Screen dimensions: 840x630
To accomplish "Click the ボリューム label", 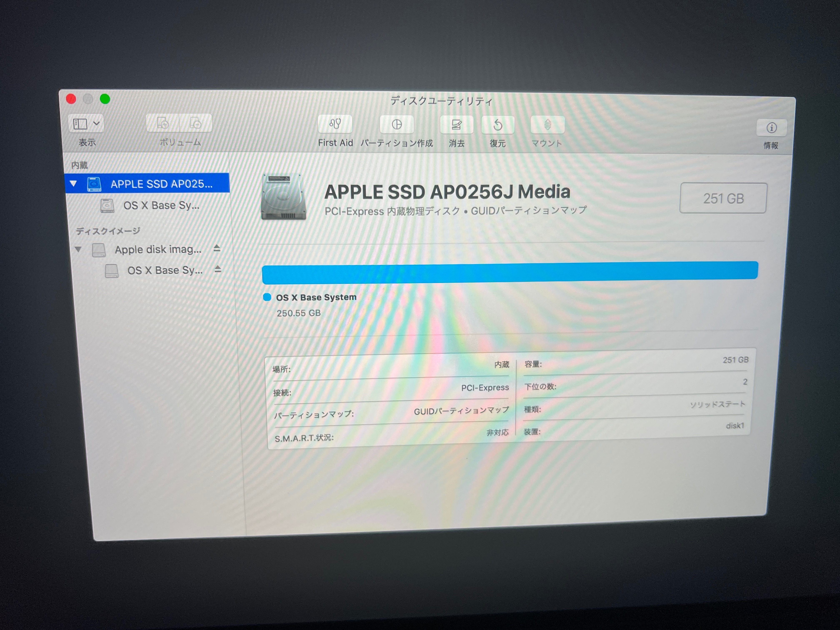I will point(180,142).
